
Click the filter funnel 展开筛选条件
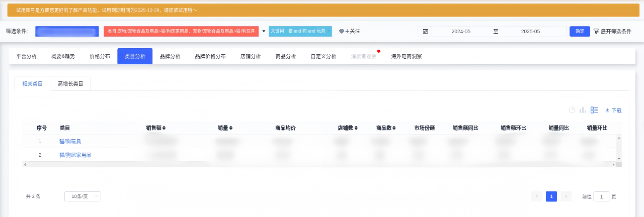(612, 31)
